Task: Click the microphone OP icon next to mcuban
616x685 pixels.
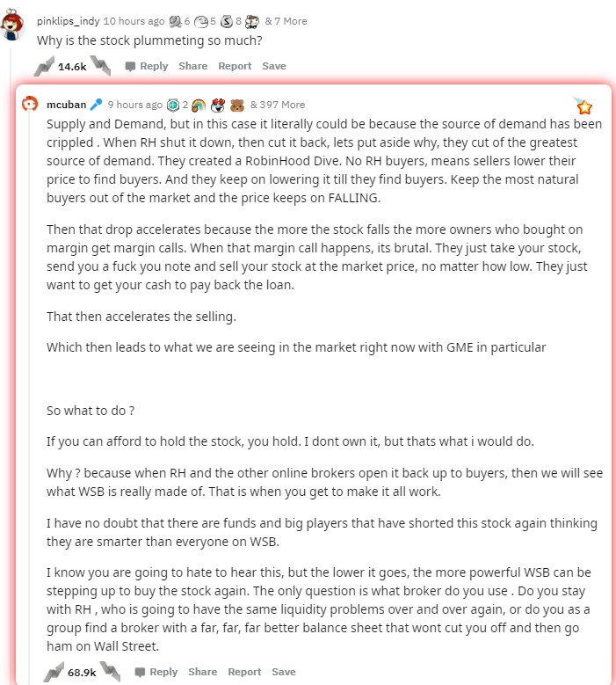Action: 96,105
